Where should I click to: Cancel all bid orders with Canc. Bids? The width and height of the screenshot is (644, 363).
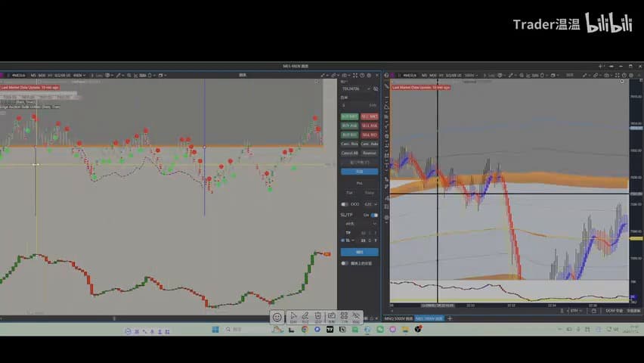(x=349, y=144)
